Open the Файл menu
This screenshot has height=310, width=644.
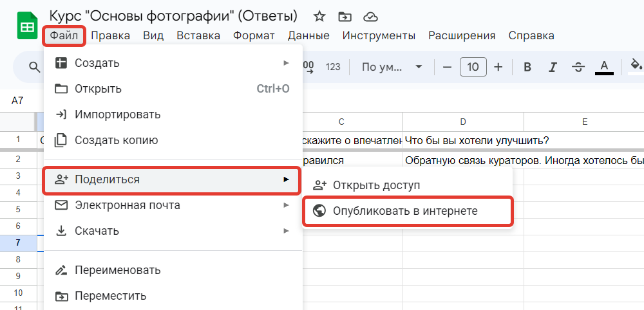pyautogui.click(x=64, y=35)
